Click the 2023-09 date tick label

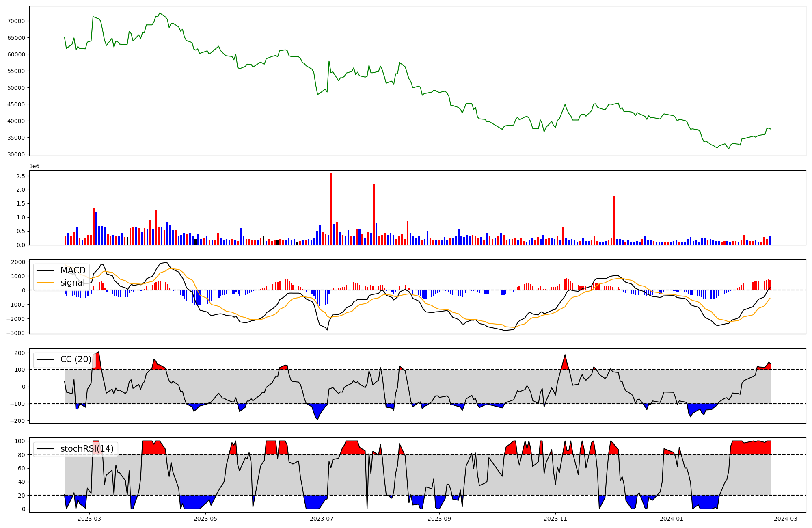439,519
